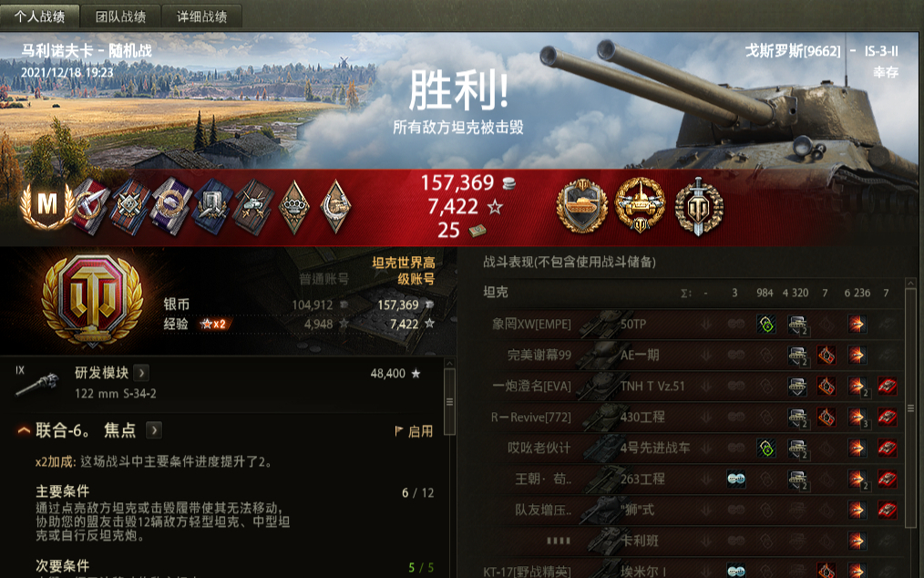Click the damage icon on 卡利班 row
924x578 pixels.
pyautogui.click(x=857, y=541)
